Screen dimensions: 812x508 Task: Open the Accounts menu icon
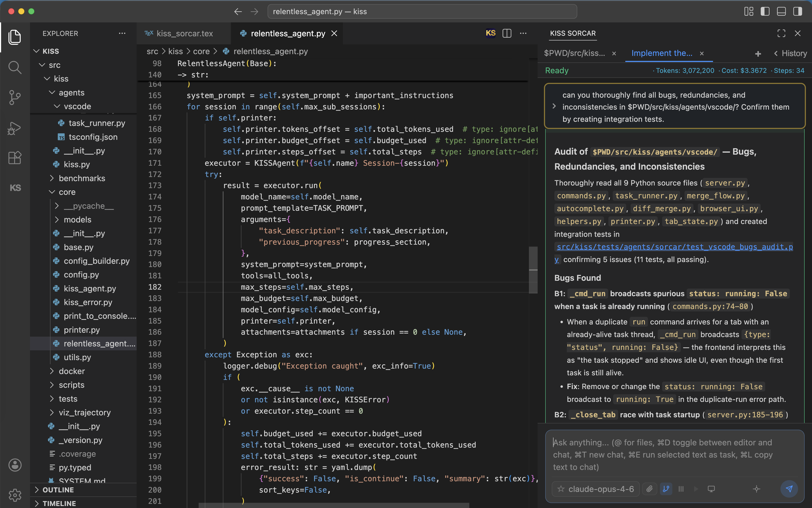(x=15, y=465)
